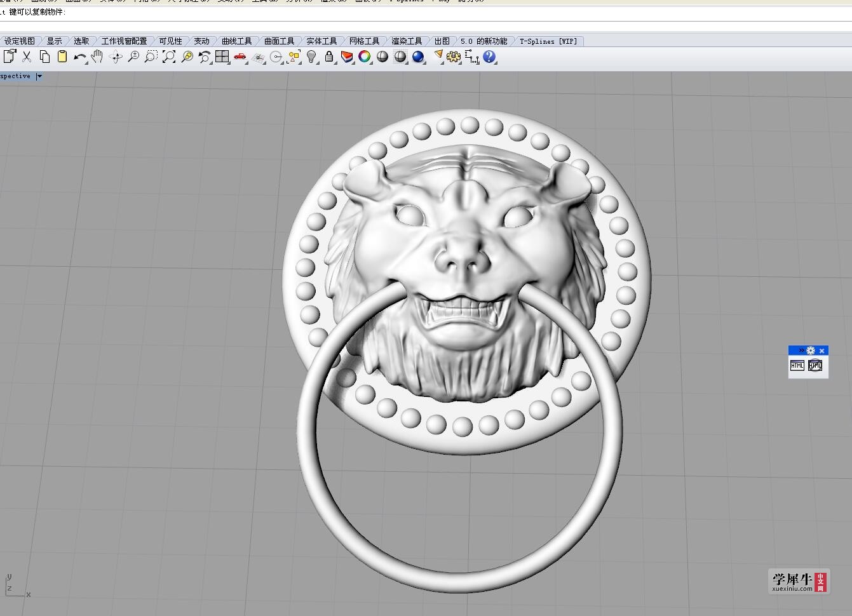Select the Zoom window tool
The width and height of the screenshot is (852, 616).
(151, 57)
